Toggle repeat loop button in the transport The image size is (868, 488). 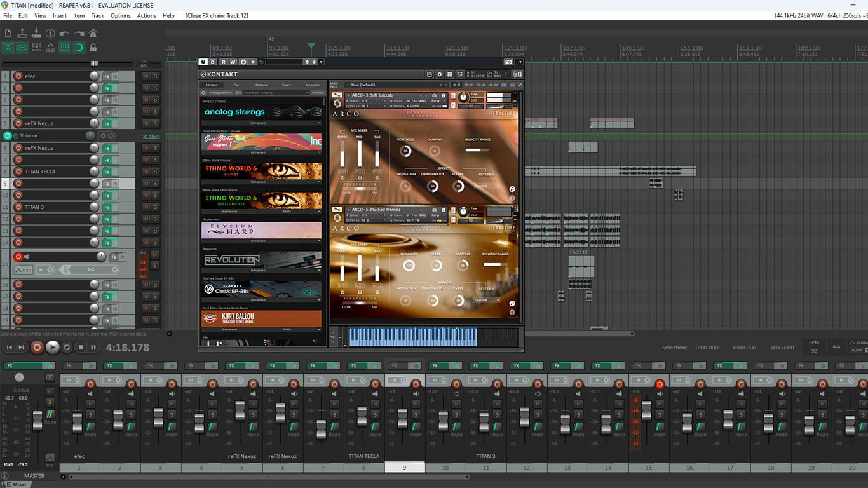[x=67, y=348]
